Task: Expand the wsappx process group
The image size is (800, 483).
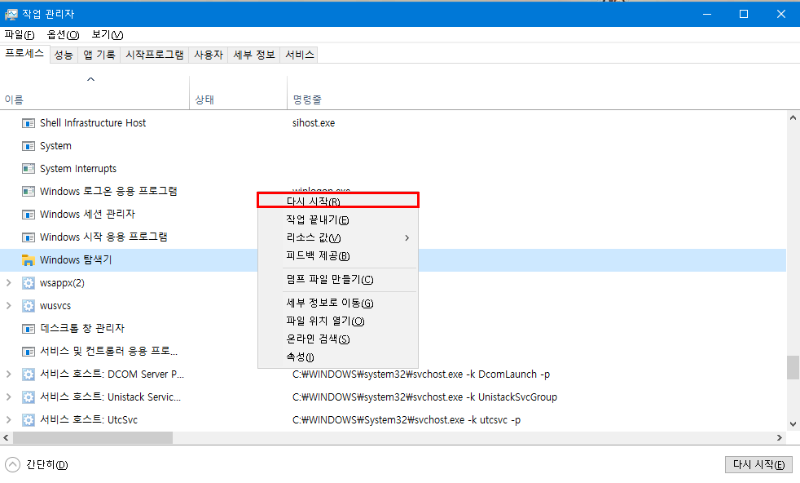Action: [9, 283]
